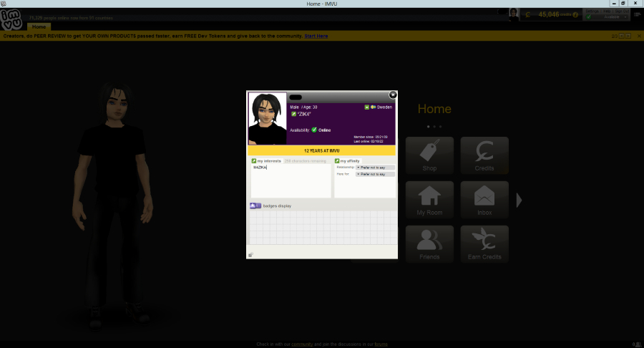Click the Member since date text
The width and height of the screenshot is (644, 348).
click(371, 137)
